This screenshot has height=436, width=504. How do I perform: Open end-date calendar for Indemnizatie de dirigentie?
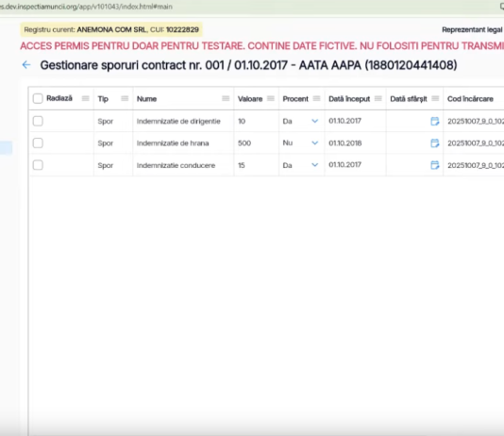[434, 121]
